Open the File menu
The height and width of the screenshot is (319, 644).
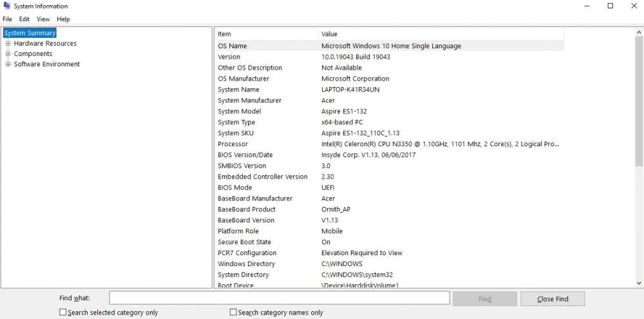pos(7,19)
